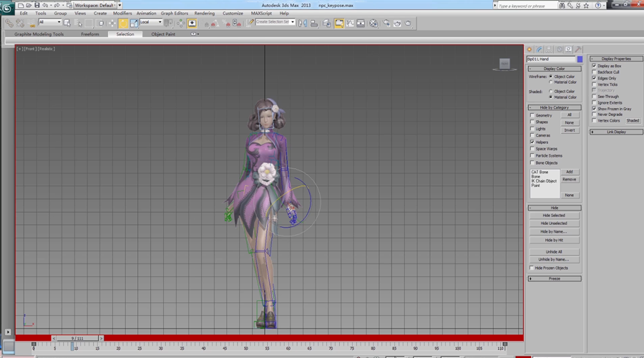Click the Select and Uniform Scale tool
Image resolution: width=644 pixels, height=358 pixels.
[x=134, y=23]
